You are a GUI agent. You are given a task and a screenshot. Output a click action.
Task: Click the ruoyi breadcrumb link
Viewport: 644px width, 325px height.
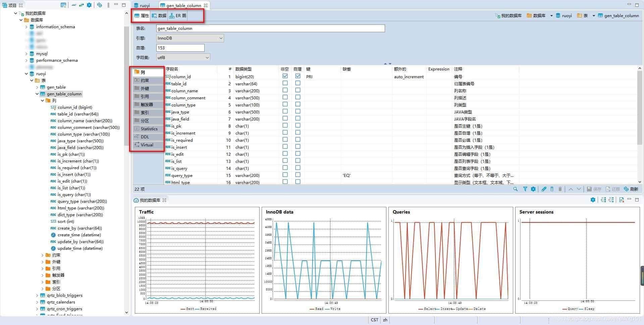(567, 15)
